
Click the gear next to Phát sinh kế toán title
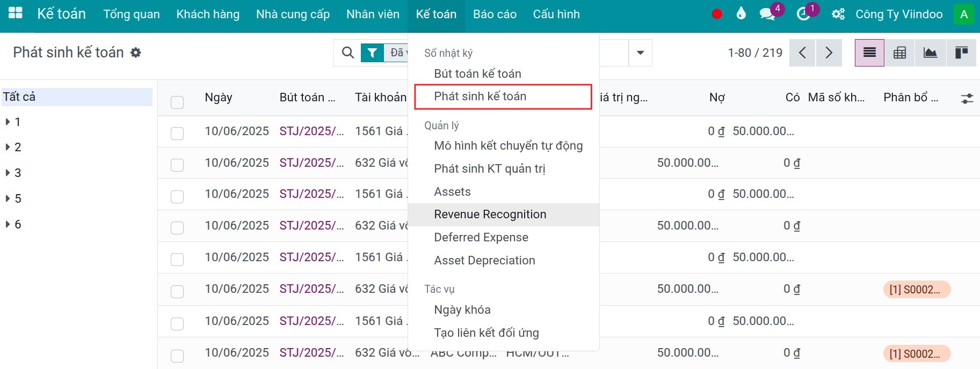point(136,53)
